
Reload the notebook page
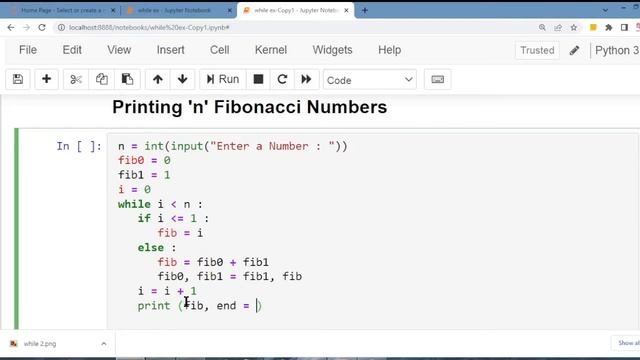click(42, 27)
